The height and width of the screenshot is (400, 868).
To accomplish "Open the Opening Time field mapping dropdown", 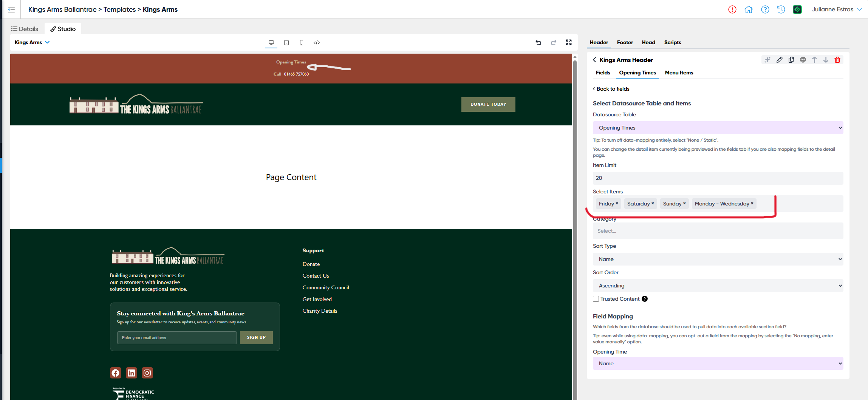I will pos(718,363).
